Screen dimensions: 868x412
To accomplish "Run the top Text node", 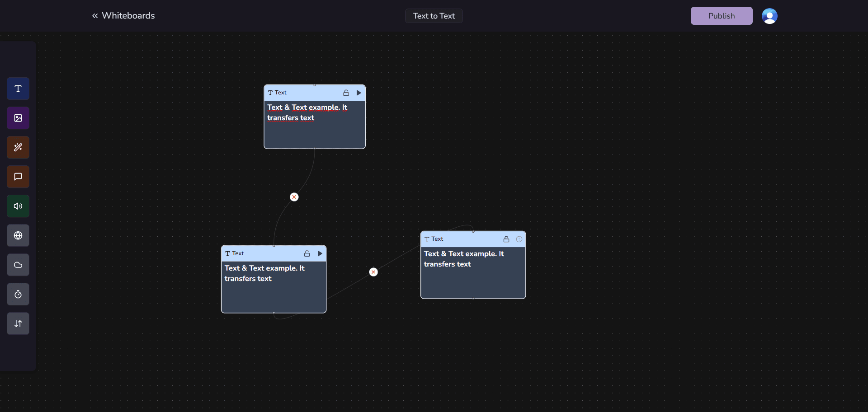I will [359, 93].
